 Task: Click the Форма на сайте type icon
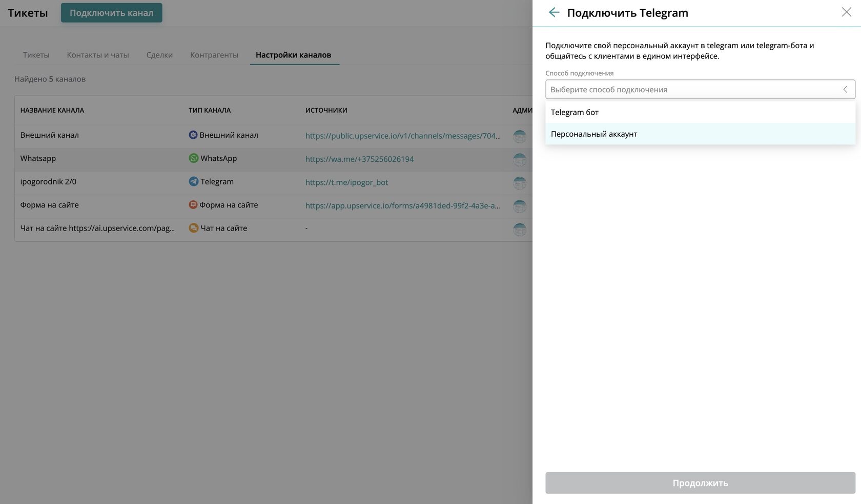193,205
